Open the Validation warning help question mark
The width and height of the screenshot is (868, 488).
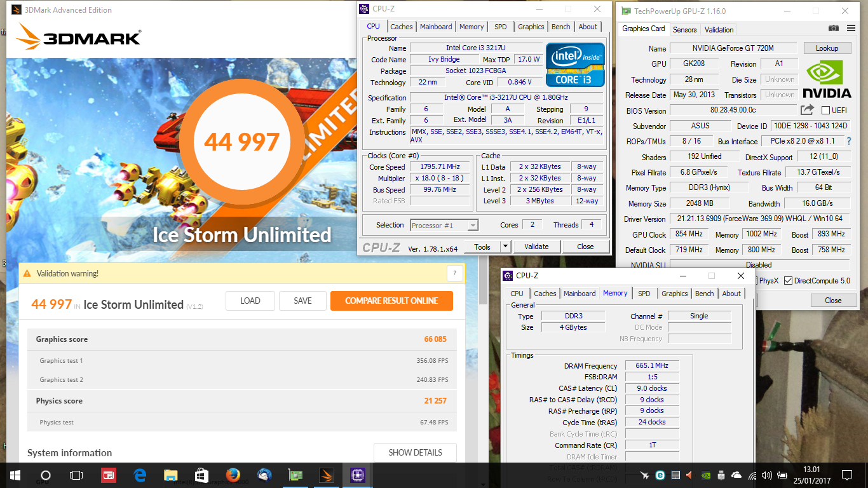(x=455, y=273)
